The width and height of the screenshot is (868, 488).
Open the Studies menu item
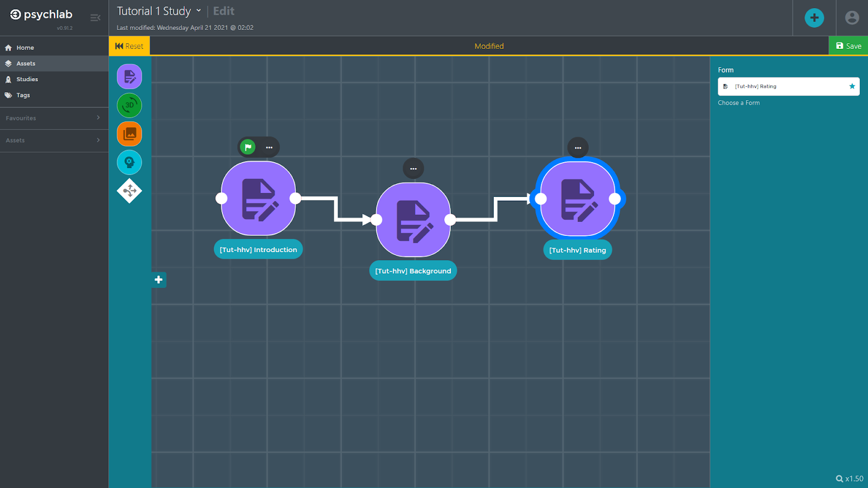[x=27, y=79]
